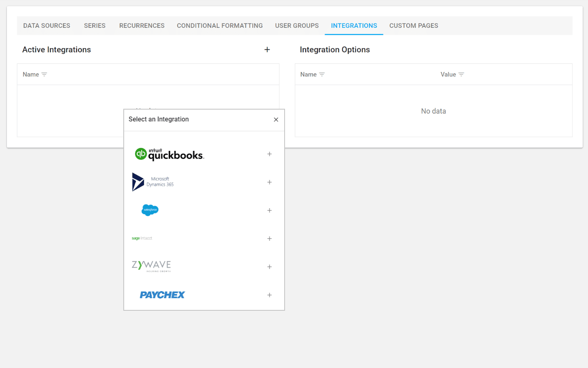Select the QuickBooks integration logo

(x=169, y=154)
